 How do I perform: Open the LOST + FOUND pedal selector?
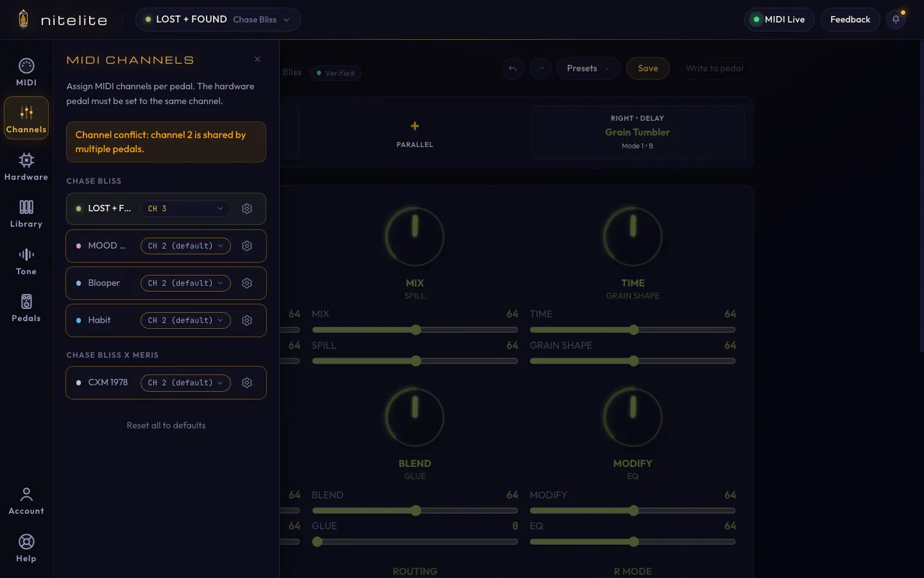pyautogui.click(x=218, y=19)
